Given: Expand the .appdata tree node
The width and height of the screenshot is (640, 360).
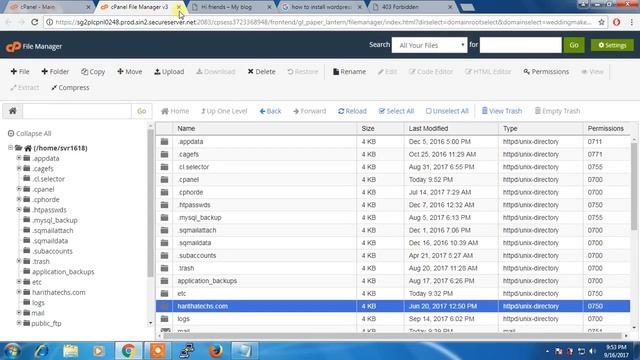Looking at the screenshot, I should pos(19,158).
